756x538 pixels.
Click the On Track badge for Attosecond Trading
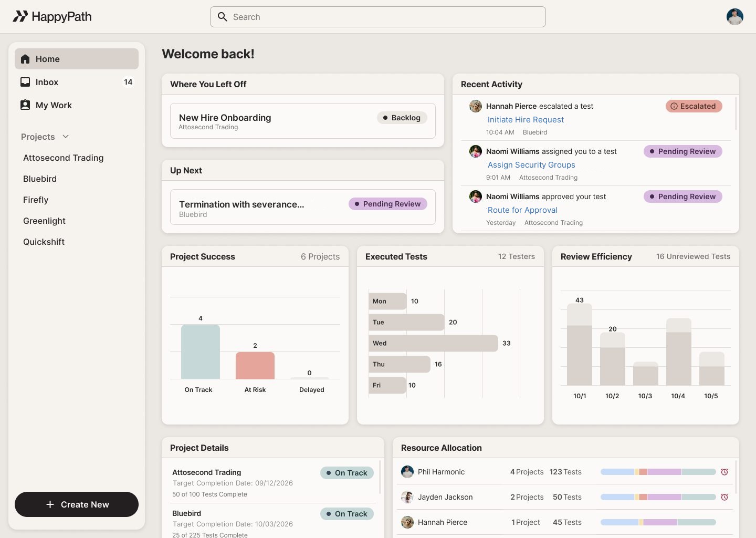[x=347, y=473]
